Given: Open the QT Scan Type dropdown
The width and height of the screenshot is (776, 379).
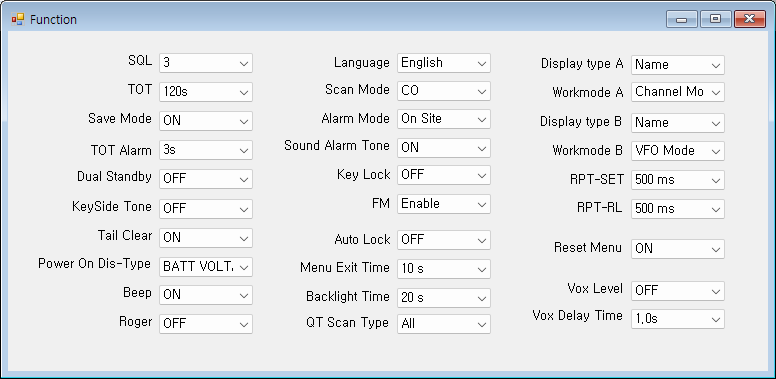Looking at the screenshot, I should click(444, 324).
